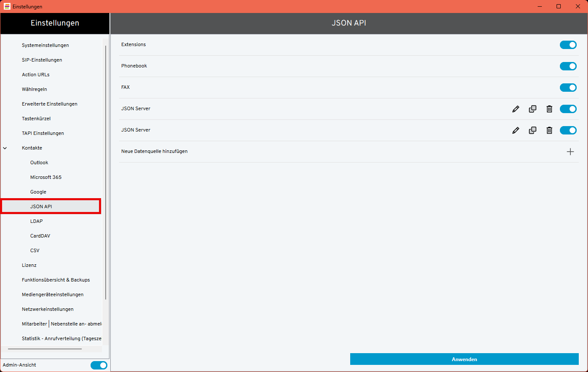Go to SIP-Einstellungen
Image resolution: width=588 pixels, height=372 pixels.
click(42, 60)
